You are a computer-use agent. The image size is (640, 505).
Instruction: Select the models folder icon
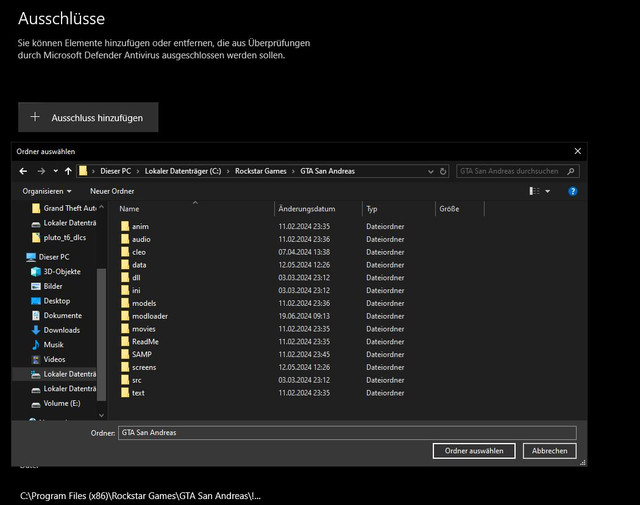[125, 303]
